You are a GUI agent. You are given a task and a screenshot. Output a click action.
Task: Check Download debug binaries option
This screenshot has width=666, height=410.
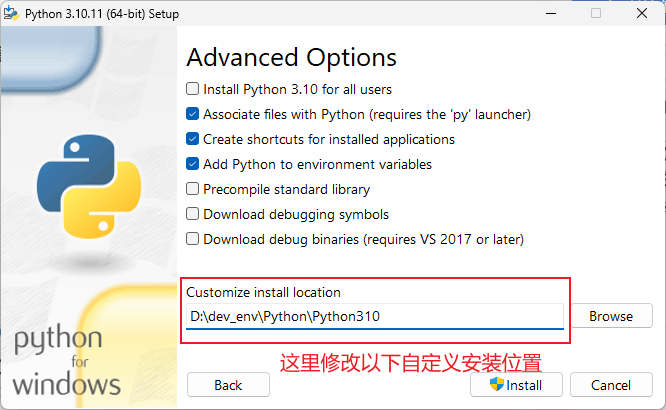[193, 239]
